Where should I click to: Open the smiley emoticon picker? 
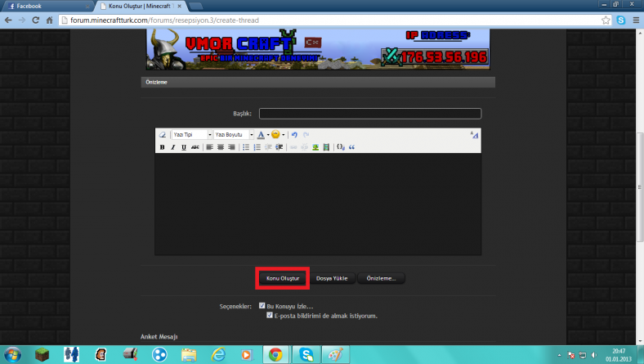pos(275,134)
